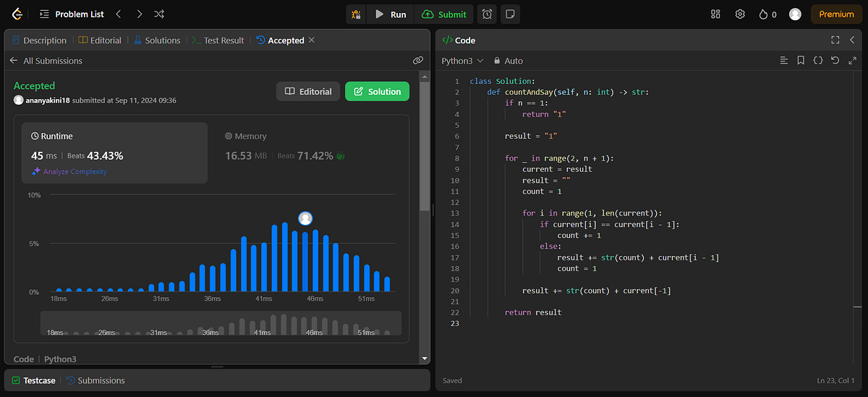Screen dimensions: 868x397
Task: Open the debugger icon beside Run
Action: (x=355, y=14)
